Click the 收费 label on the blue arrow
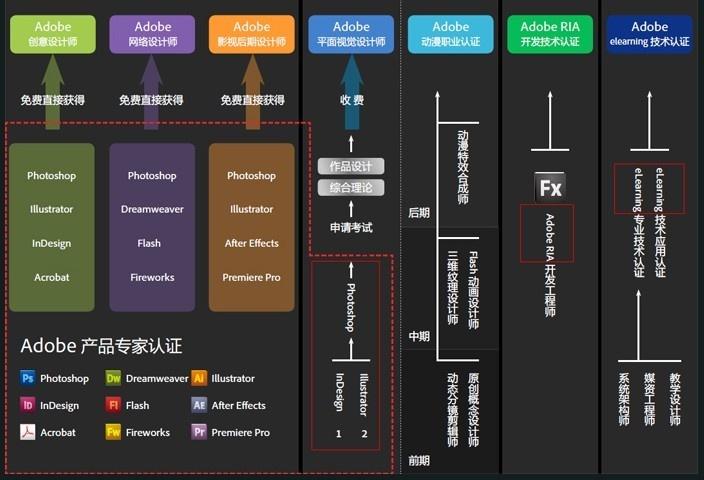Screen dimensions: 704x480 (352, 100)
